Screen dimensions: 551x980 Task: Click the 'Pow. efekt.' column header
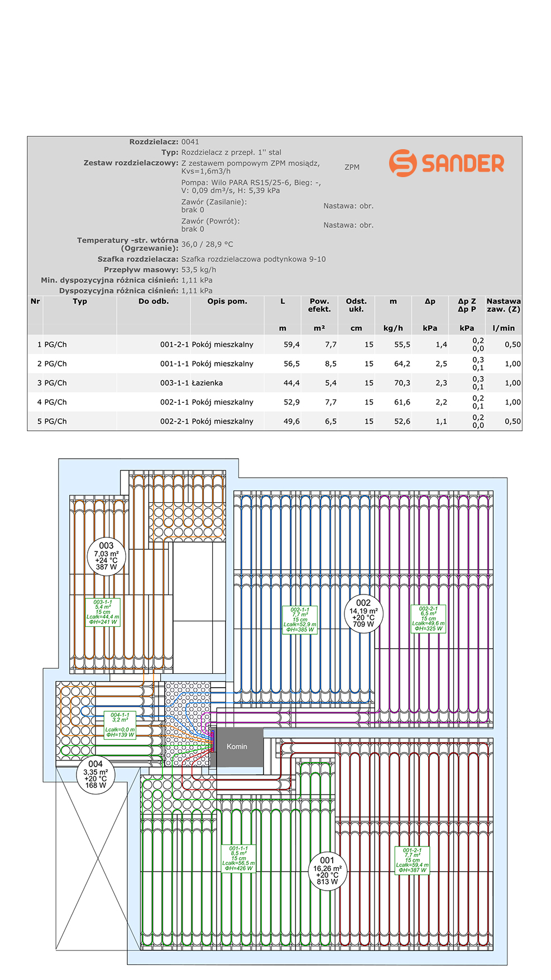tap(319, 305)
